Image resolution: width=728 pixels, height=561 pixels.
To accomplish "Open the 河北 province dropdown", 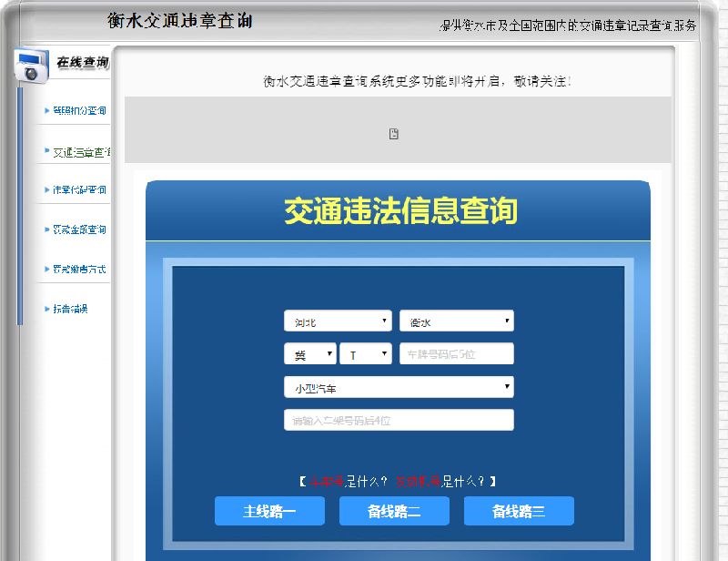I will coord(338,321).
